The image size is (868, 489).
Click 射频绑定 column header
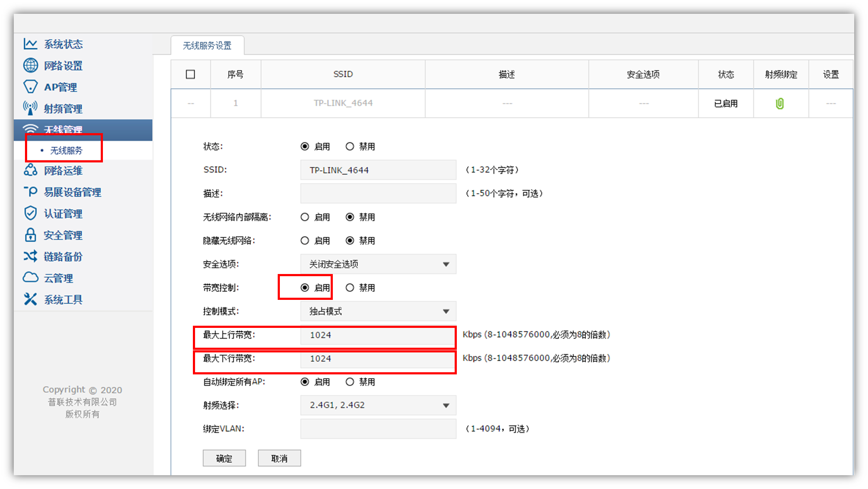781,75
